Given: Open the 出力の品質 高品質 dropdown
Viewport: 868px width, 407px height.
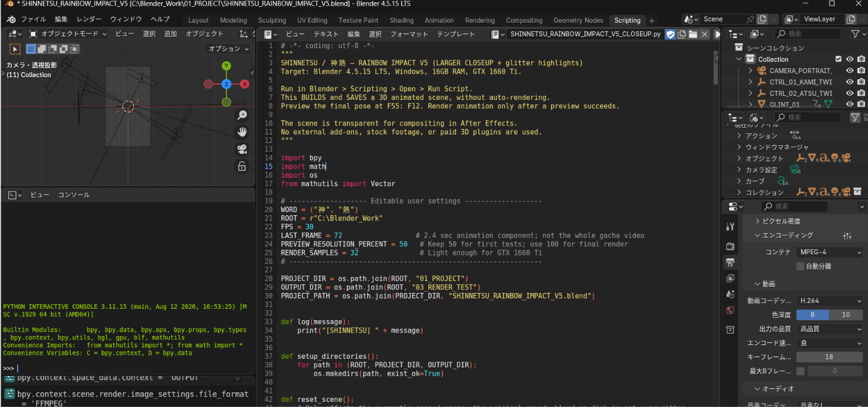Looking at the screenshot, I should point(830,329).
